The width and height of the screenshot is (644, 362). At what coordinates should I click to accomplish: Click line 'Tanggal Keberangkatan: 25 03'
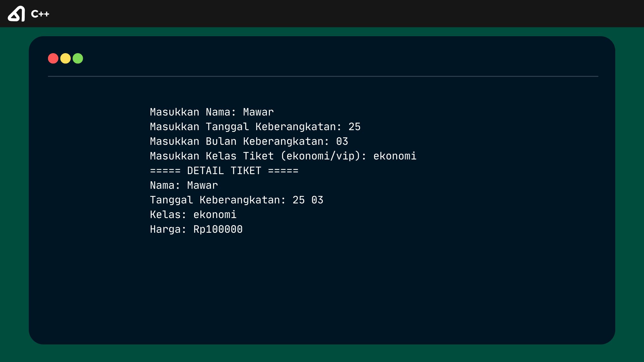237,200
